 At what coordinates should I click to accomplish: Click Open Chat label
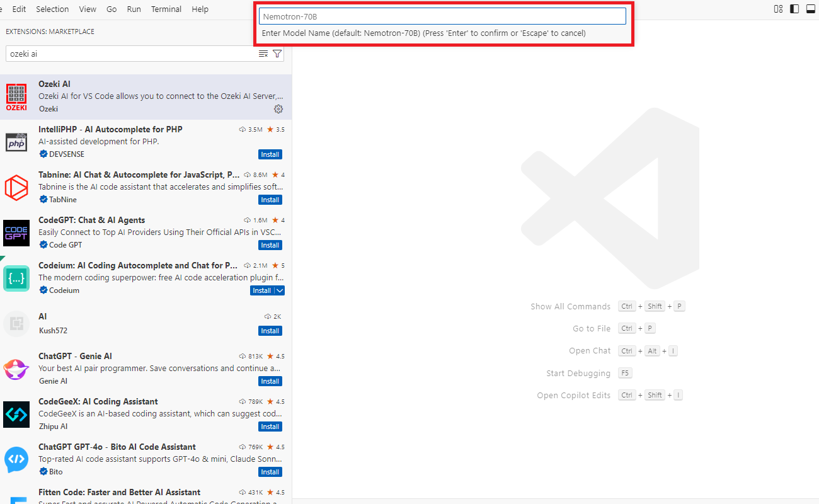pyautogui.click(x=590, y=351)
